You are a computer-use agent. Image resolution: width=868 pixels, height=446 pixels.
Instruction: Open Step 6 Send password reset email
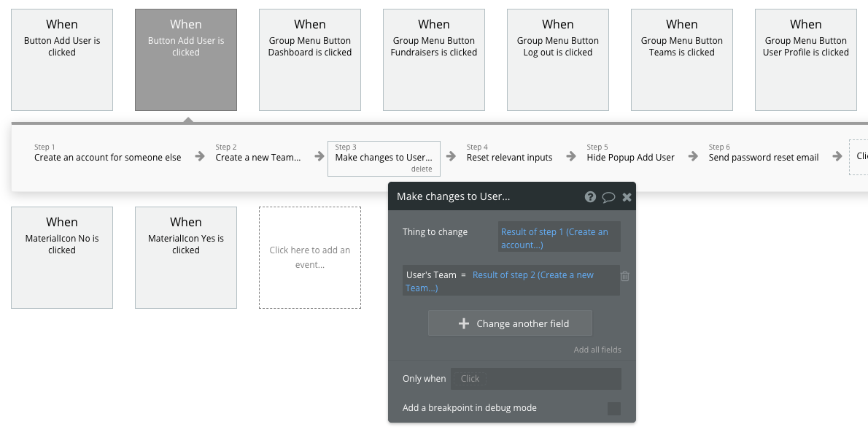coord(763,157)
